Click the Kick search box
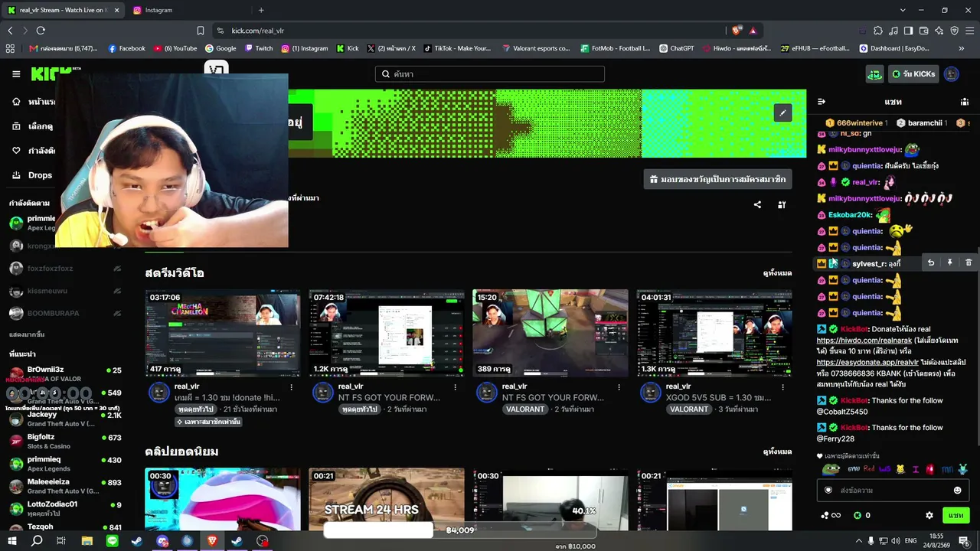 pyautogui.click(x=490, y=74)
